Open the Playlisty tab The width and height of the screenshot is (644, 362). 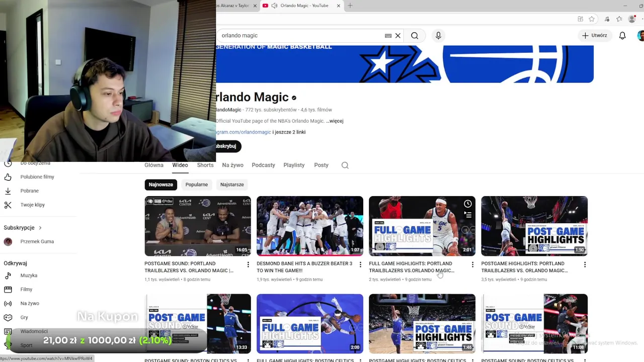click(294, 165)
